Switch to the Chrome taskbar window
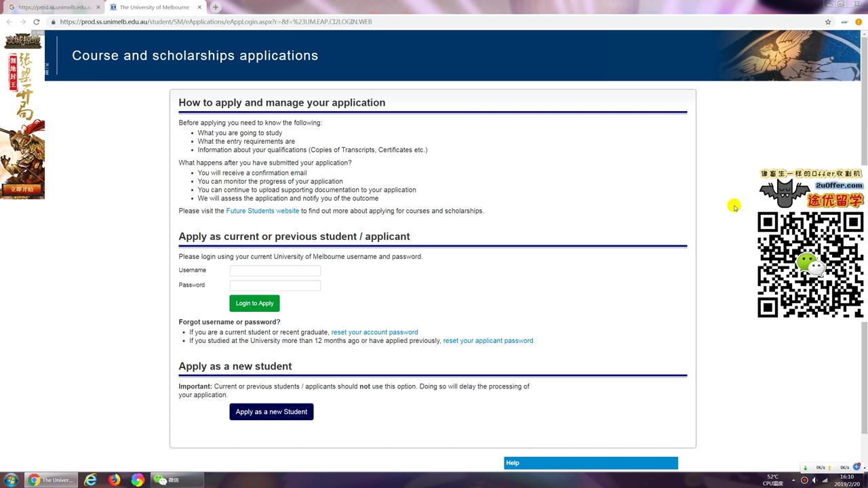Screen dimensions: 868x488 pyautogui.click(x=52, y=480)
